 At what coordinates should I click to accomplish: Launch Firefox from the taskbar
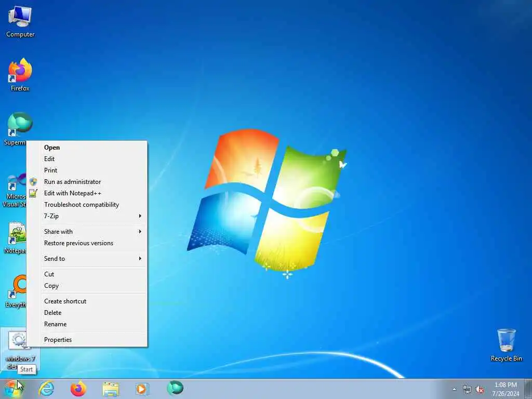point(78,389)
